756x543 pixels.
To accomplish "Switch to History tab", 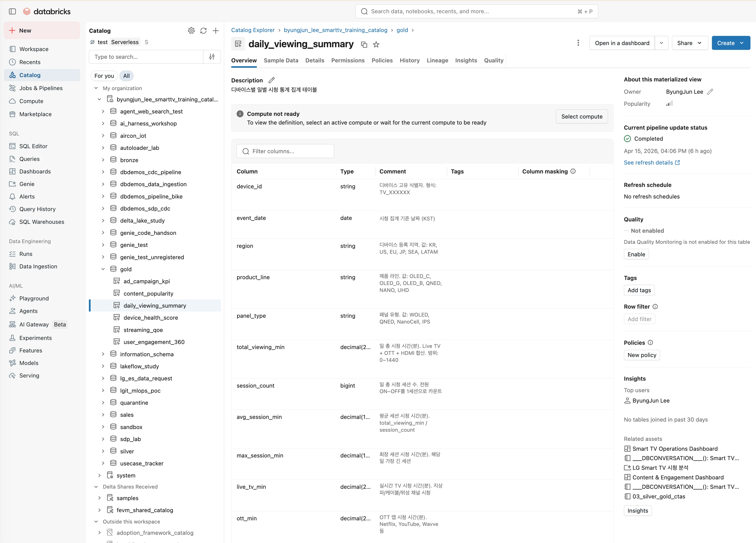I will pos(409,60).
